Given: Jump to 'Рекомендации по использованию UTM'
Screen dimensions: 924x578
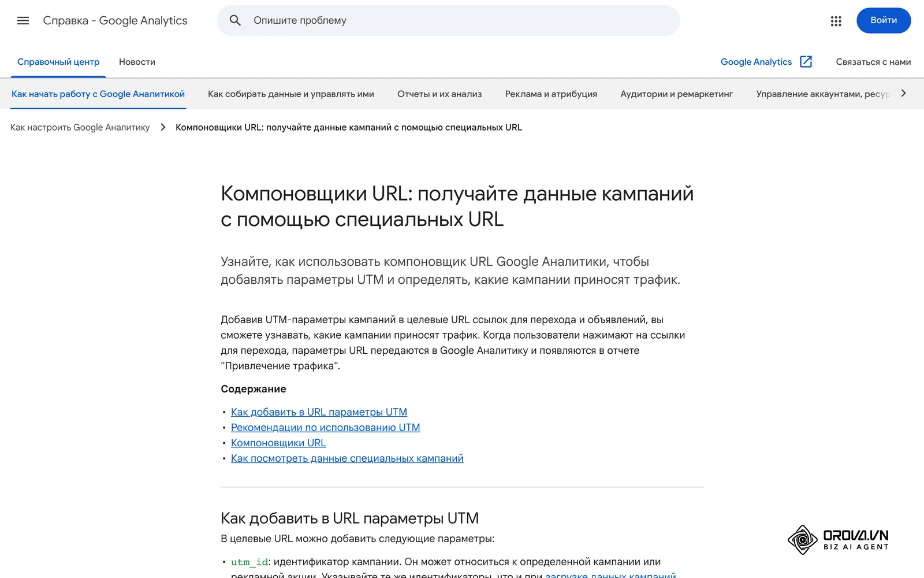Looking at the screenshot, I should pyautogui.click(x=325, y=428).
